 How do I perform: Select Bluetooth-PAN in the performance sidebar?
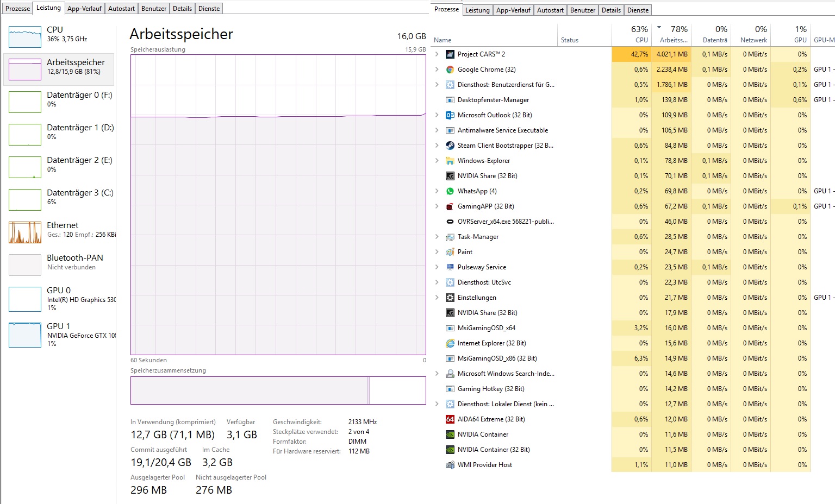coord(59,264)
